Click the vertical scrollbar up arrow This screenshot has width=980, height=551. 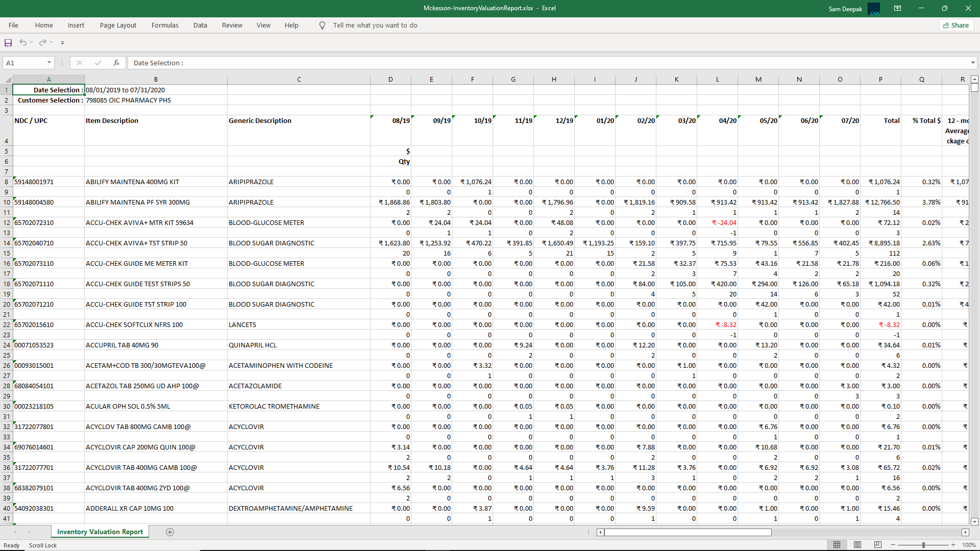pyautogui.click(x=974, y=79)
